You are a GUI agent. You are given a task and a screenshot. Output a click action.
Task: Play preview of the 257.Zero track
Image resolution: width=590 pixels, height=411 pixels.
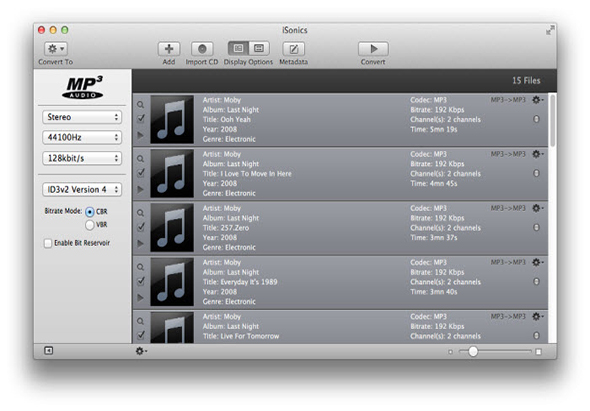coord(140,244)
